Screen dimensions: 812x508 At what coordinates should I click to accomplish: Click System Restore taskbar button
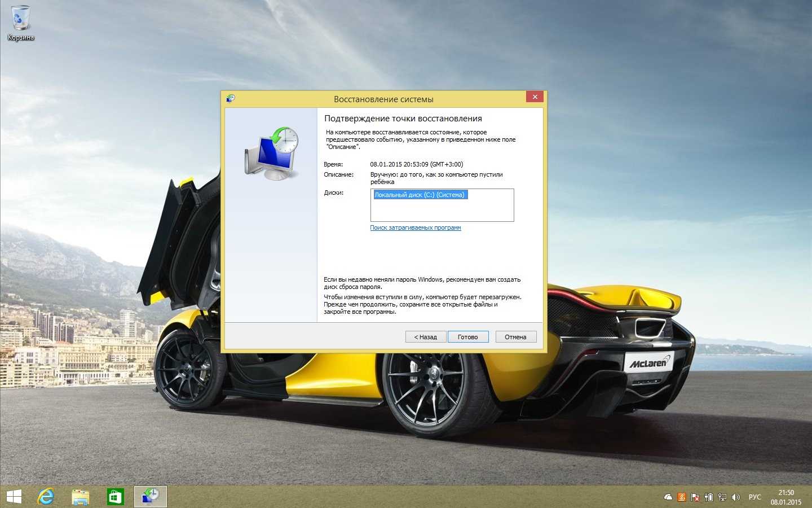point(151,497)
